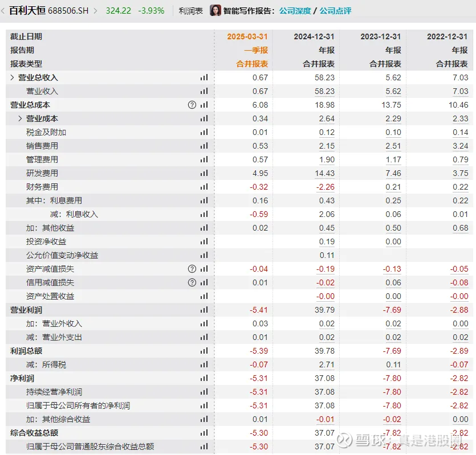The height and width of the screenshot is (455, 476).
Task: Click the chart icon for 营业总收入 row
Action: tap(204, 77)
